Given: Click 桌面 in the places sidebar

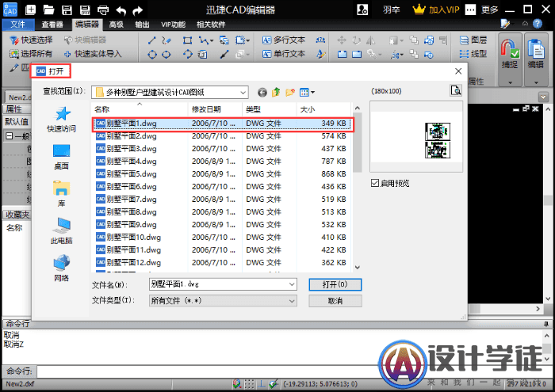Looking at the screenshot, I should tap(61, 157).
